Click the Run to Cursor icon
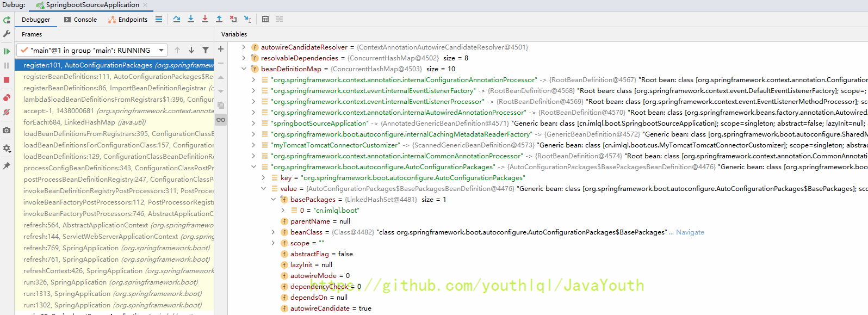The image size is (868, 315). [247, 19]
